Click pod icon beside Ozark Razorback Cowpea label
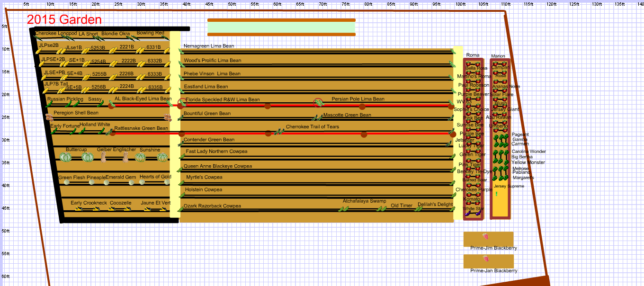This screenshot has height=286, width=644. coord(180,208)
